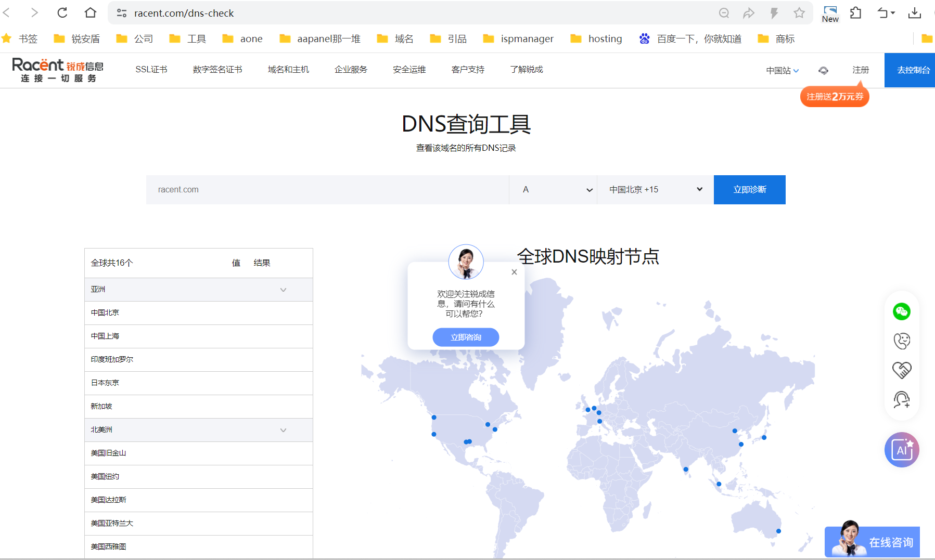Bookmark this page with the star icon

pos(799,13)
